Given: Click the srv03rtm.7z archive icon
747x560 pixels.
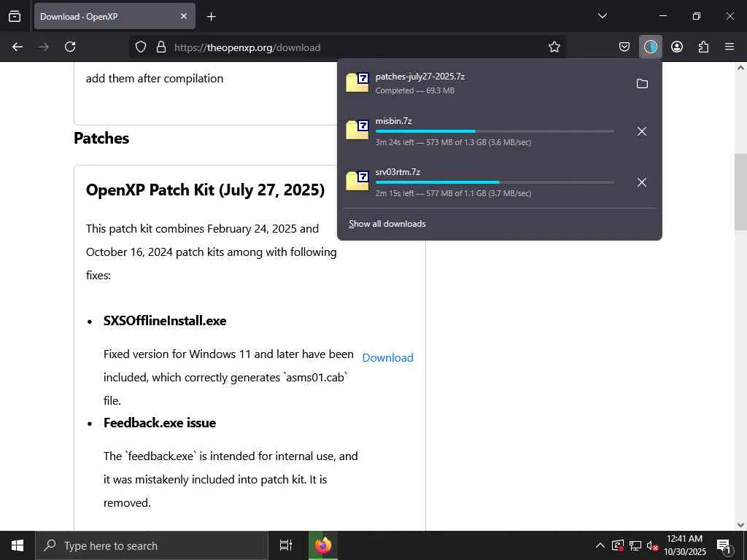Looking at the screenshot, I should (x=357, y=181).
